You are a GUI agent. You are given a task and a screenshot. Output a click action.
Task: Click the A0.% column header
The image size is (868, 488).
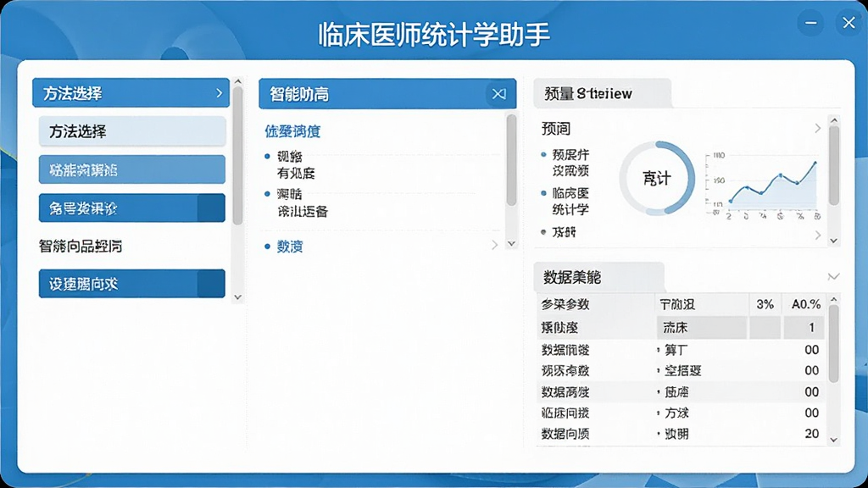tap(805, 304)
